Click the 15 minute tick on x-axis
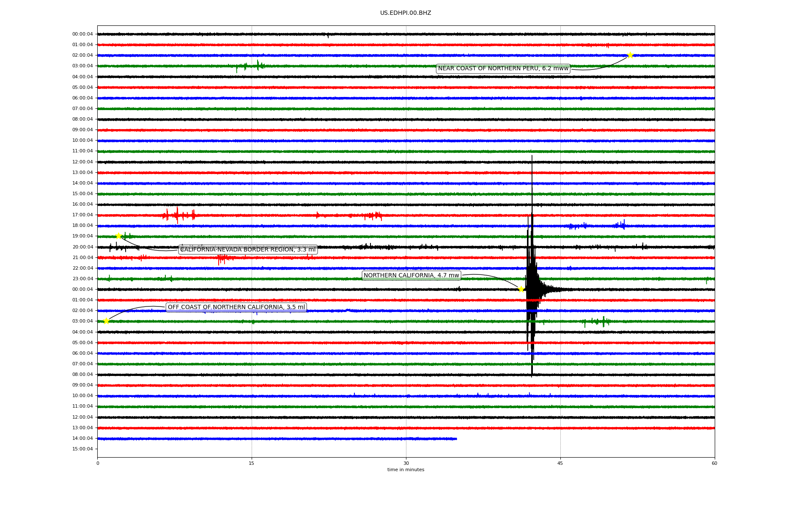This screenshot has width=812, height=508. click(252, 463)
